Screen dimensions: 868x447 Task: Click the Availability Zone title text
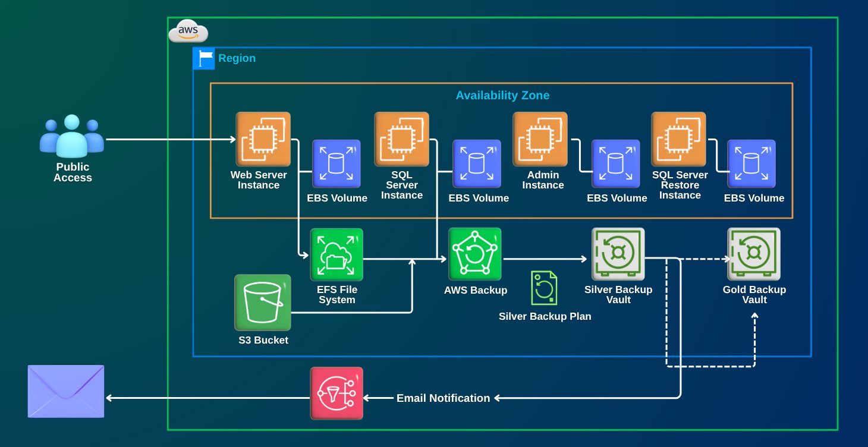point(502,96)
